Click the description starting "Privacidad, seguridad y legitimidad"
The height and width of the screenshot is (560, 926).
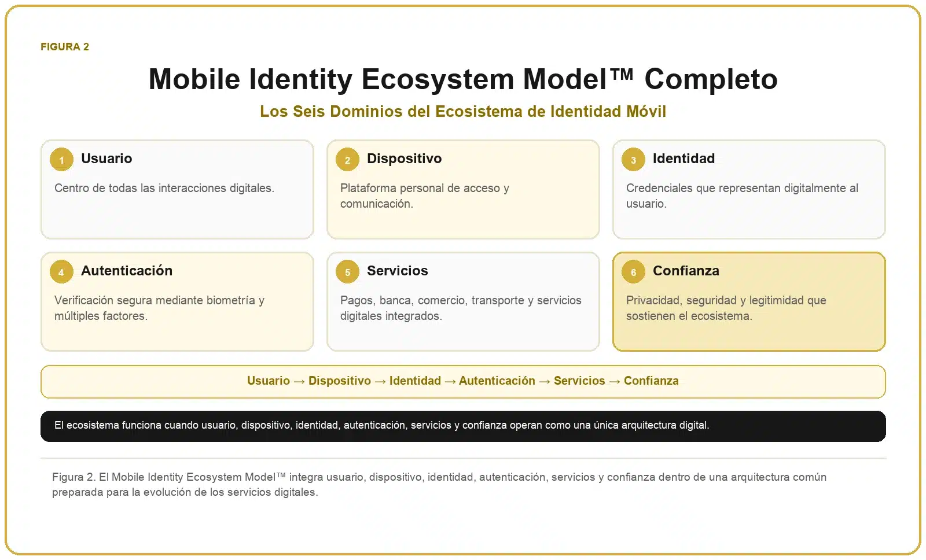click(x=726, y=308)
